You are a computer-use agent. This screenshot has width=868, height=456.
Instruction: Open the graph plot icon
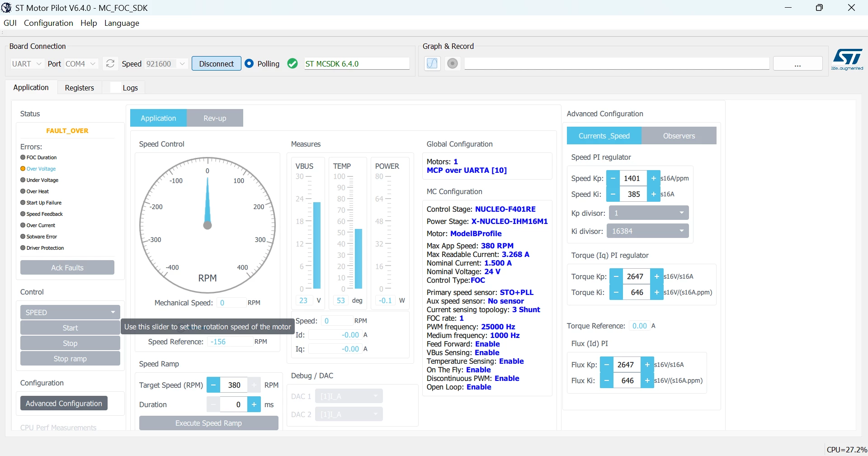432,63
